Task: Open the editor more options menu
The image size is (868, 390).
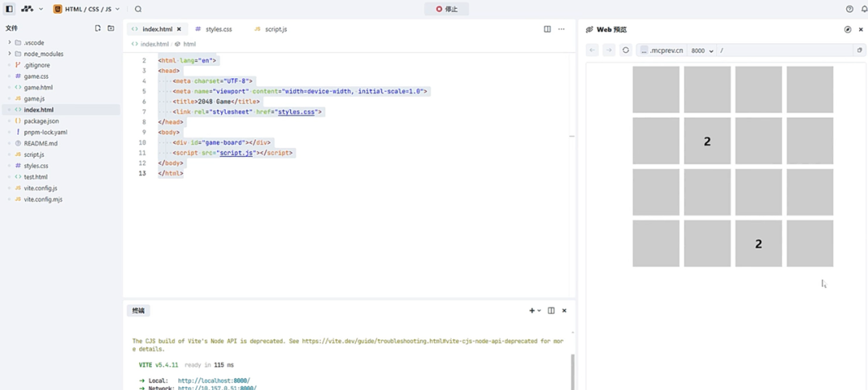Action: 561,29
